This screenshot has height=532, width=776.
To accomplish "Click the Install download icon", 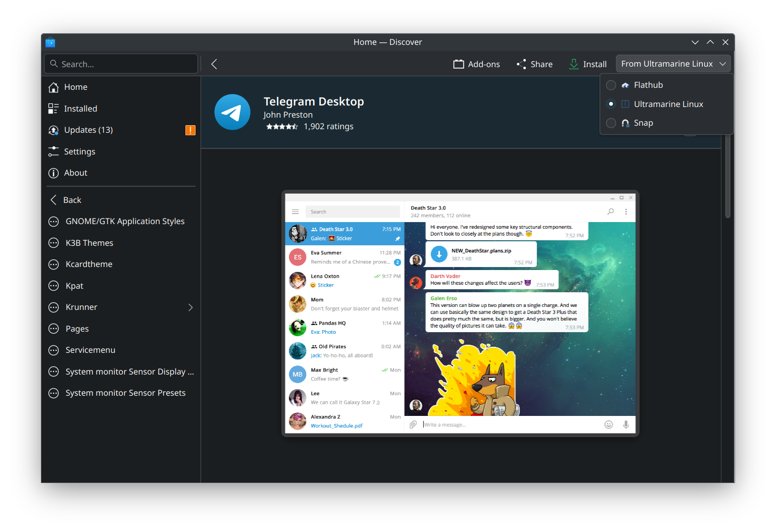I will (574, 64).
